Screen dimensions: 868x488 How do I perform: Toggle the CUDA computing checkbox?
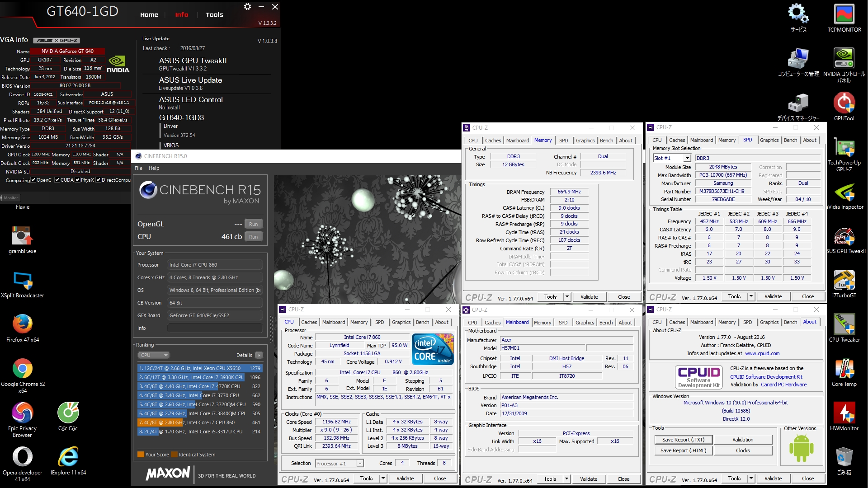(57, 180)
